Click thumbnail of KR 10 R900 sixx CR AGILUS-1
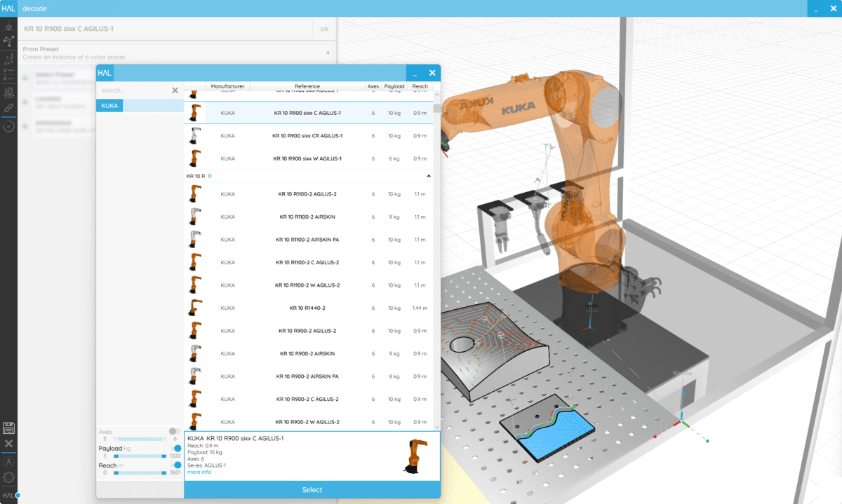 196,136
